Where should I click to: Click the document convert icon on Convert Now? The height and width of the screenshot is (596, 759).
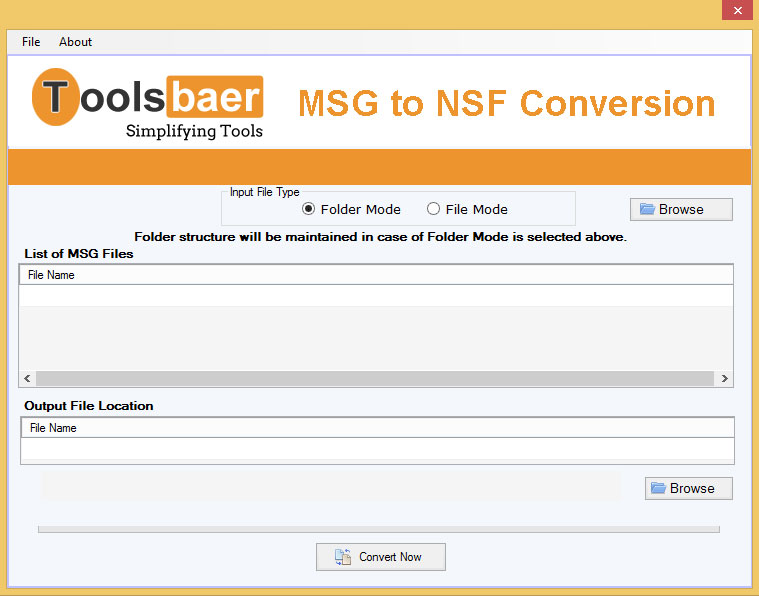(x=343, y=557)
